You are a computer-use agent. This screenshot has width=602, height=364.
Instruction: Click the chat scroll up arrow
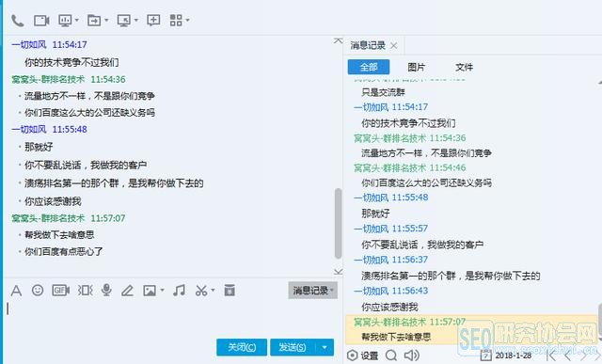(x=339, y=40)
